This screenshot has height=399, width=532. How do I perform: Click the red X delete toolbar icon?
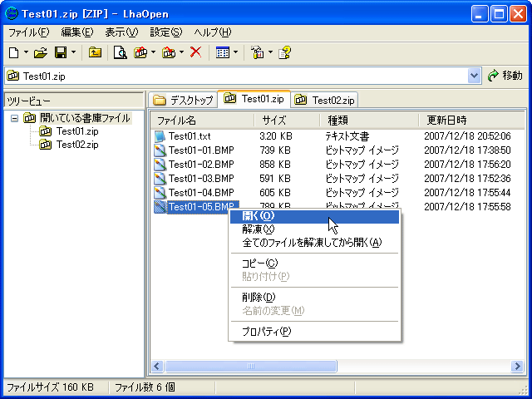pyautogui.click(x=196, y=52)
